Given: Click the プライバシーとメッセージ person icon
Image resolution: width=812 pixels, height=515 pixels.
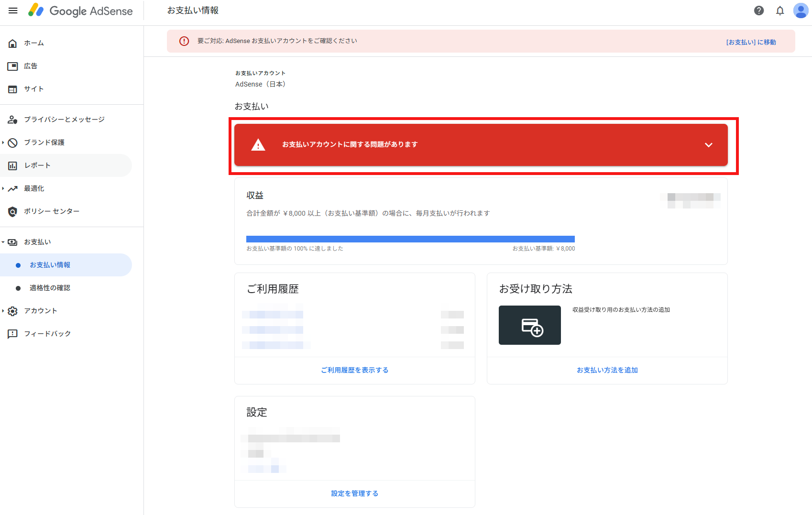Looking at the screenshot, I should coord(13,120).
